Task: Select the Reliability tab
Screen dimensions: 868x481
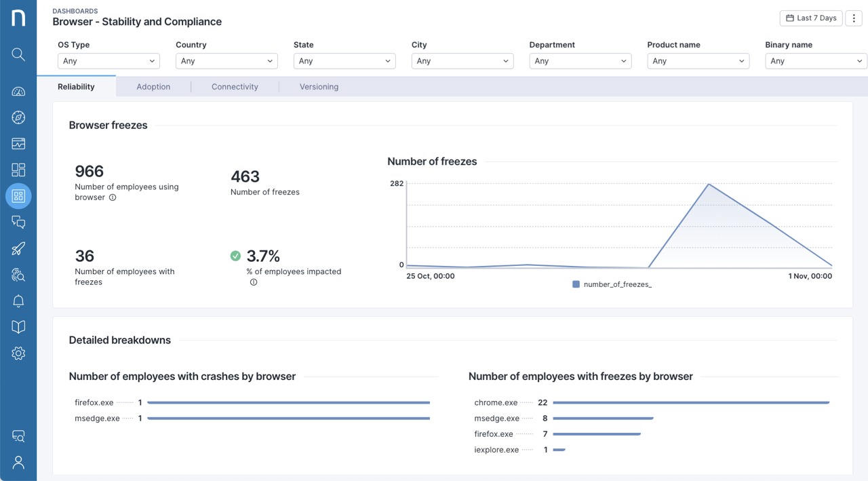Action: tap(76, 87)
